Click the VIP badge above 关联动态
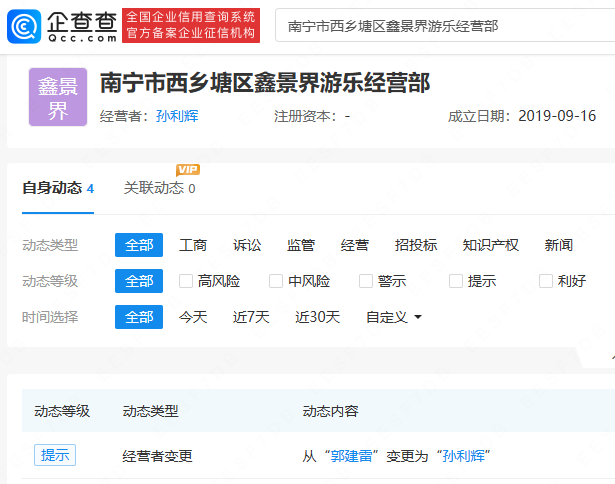615x484 pixels. (x=188, y=169)
